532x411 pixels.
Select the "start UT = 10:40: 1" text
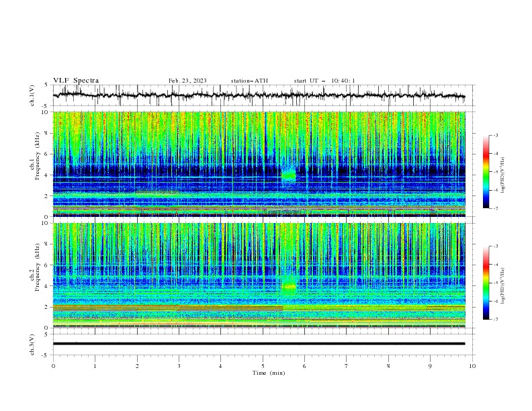pos(324,81)
